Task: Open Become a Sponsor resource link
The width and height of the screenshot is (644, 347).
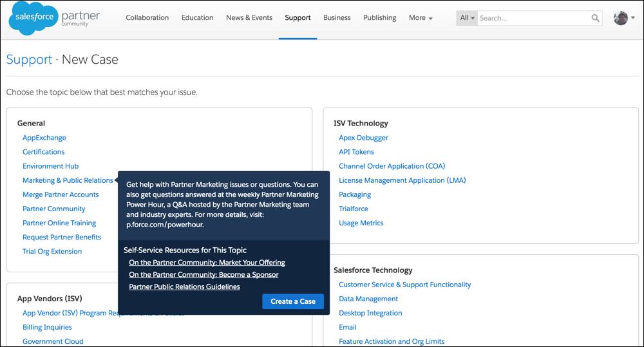Action: click(x=204, y=275)
